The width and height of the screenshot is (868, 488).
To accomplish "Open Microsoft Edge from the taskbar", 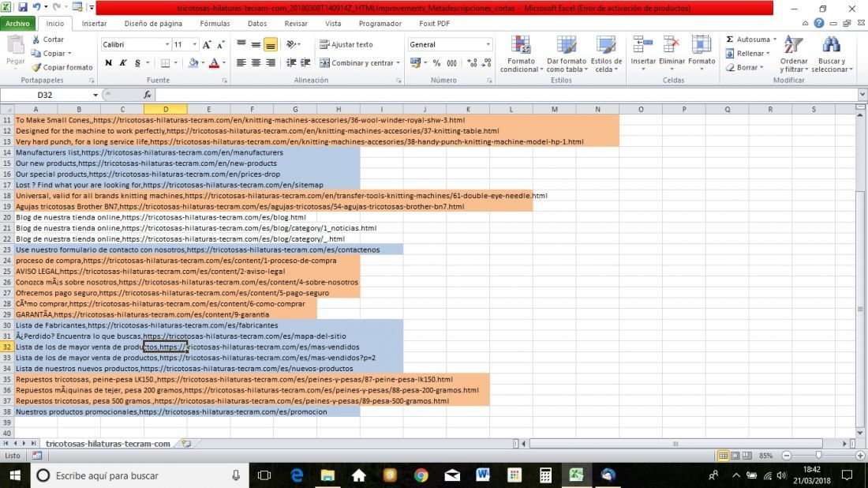I will pos(297,475).
